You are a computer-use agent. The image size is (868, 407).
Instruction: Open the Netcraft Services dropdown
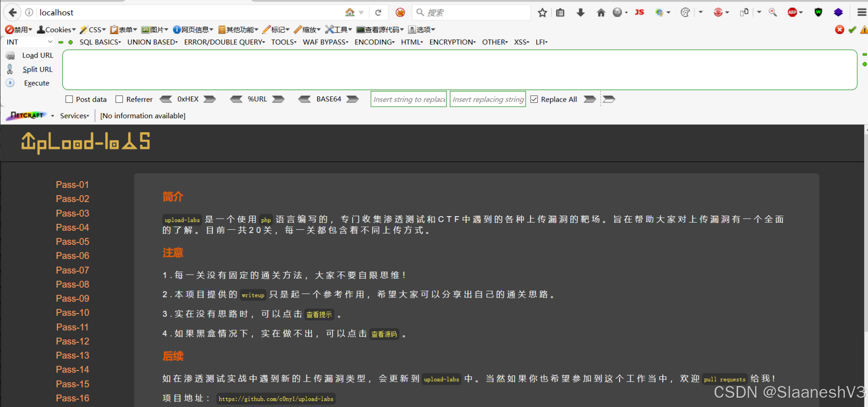click(x=74, y=116)
